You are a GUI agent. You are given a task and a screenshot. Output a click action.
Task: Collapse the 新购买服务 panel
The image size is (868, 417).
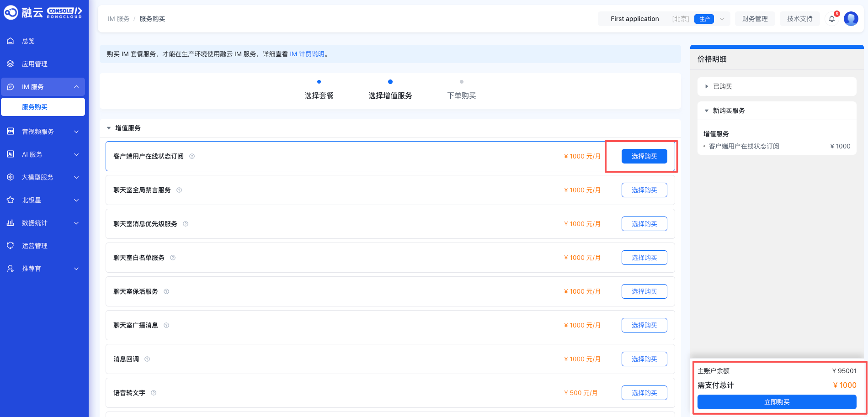tap(777, 111)
